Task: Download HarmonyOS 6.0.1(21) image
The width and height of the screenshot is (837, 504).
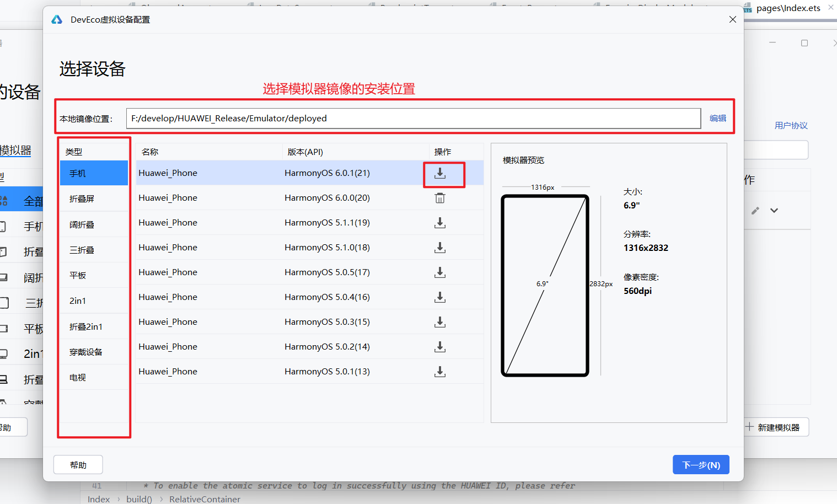Action: tap(439, 173)
